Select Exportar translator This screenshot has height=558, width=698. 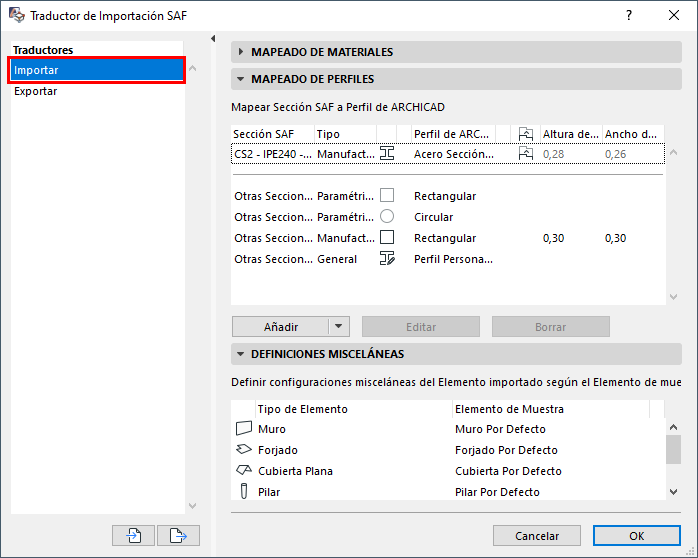(97, 91)
